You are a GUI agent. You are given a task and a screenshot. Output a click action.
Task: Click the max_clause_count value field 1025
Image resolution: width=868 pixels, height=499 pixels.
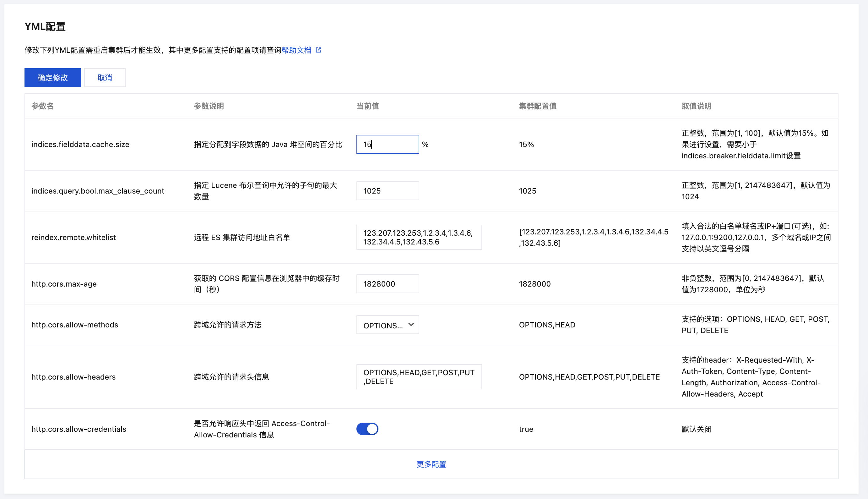click(x=387, y=191)
